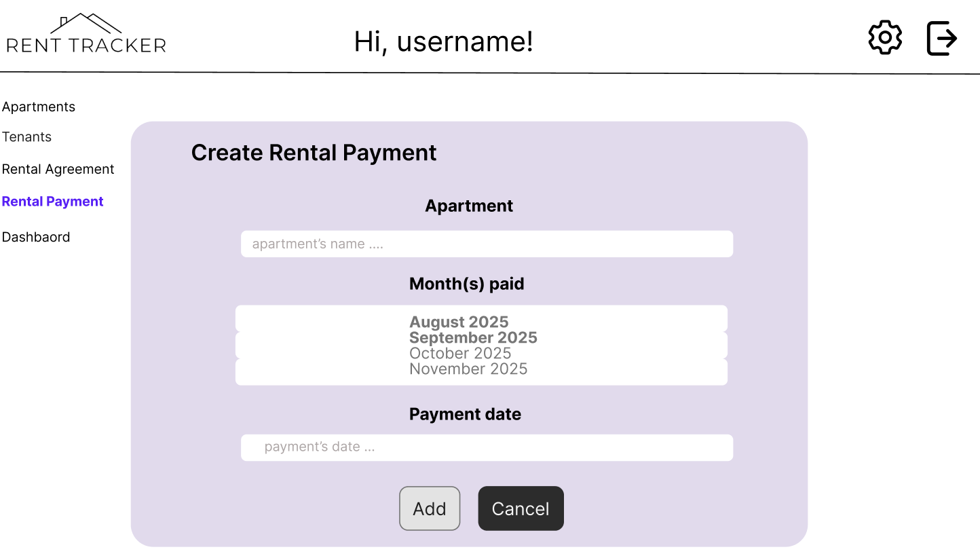
Task: Open the Apartments section
Action: click(x=39, y=107)
